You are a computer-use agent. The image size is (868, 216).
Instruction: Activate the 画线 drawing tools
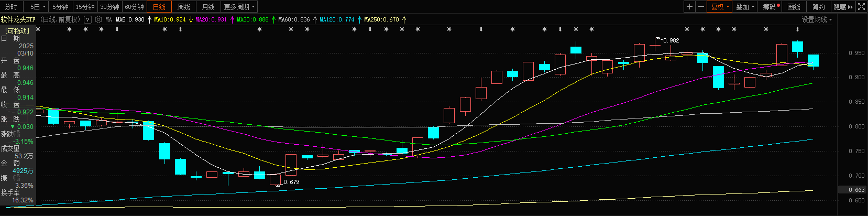794,7
